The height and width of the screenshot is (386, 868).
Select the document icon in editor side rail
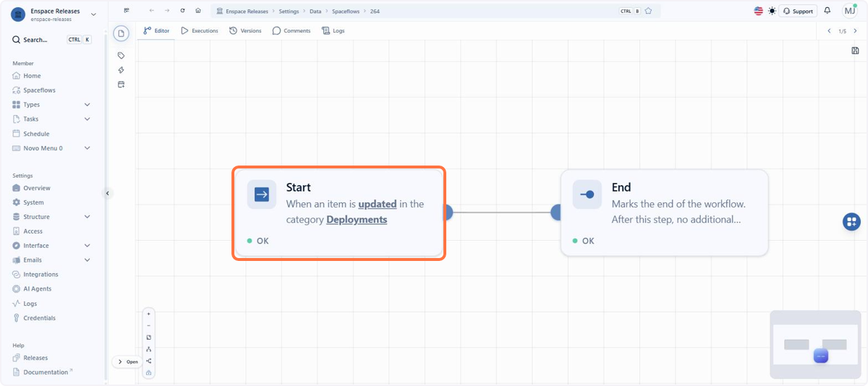point(121,33)
